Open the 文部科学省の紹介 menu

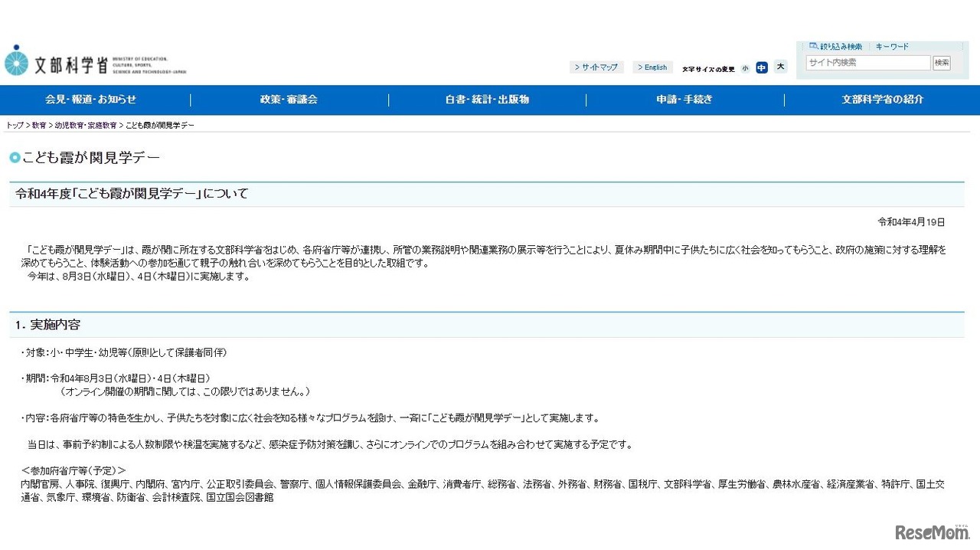tap(880, 100)
